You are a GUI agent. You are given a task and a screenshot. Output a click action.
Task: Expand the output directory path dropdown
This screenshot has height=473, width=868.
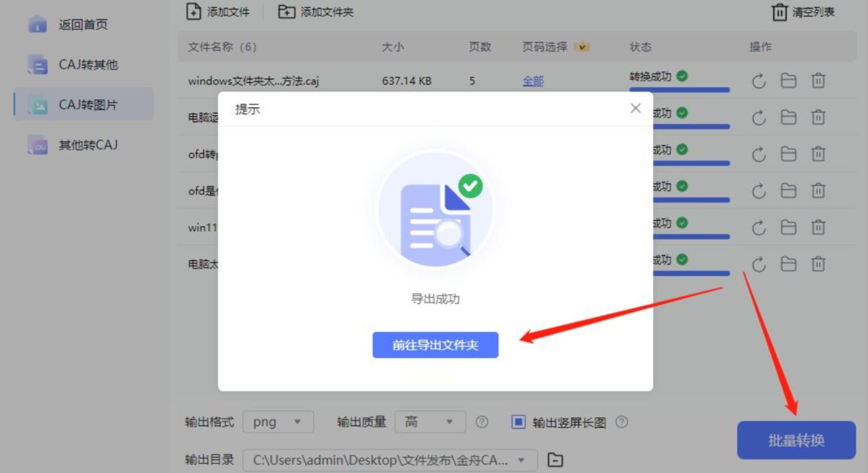(x=521, y=460)
